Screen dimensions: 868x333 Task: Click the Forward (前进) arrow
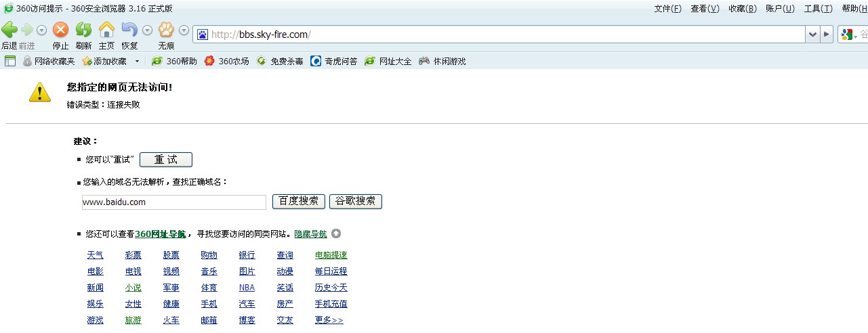(27, 30)
